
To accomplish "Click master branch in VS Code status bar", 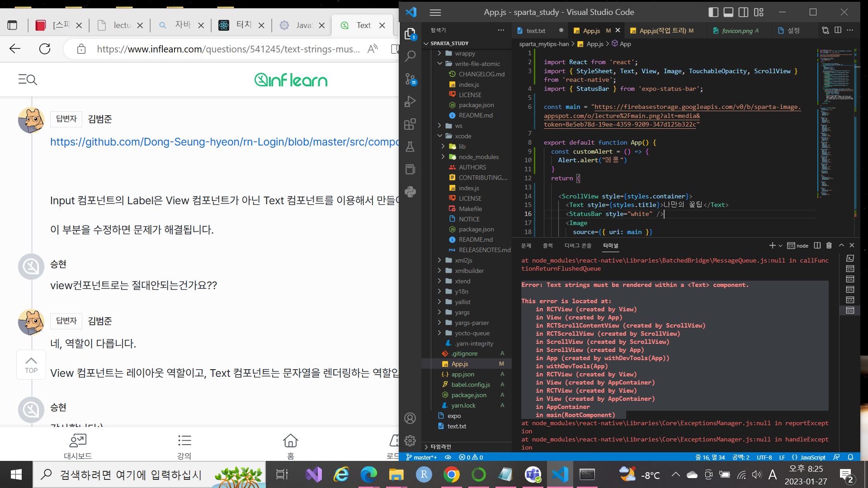I will tap(421, 457).
